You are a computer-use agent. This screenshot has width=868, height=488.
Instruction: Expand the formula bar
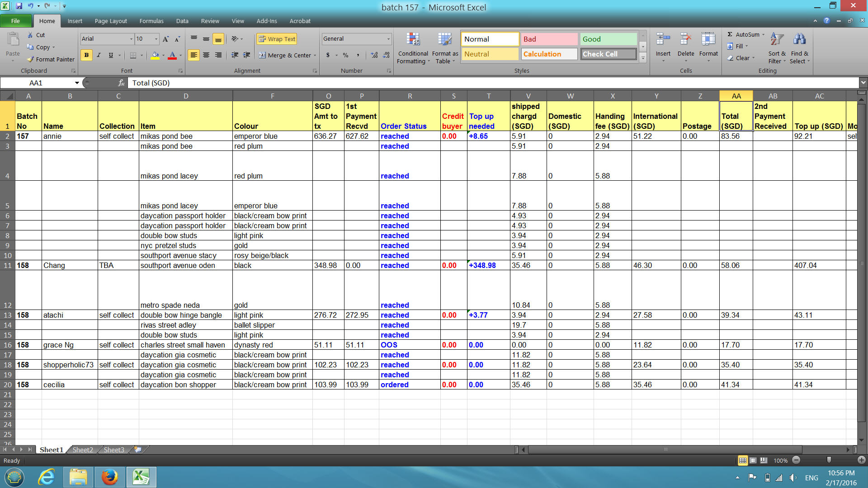click(863, 83)
